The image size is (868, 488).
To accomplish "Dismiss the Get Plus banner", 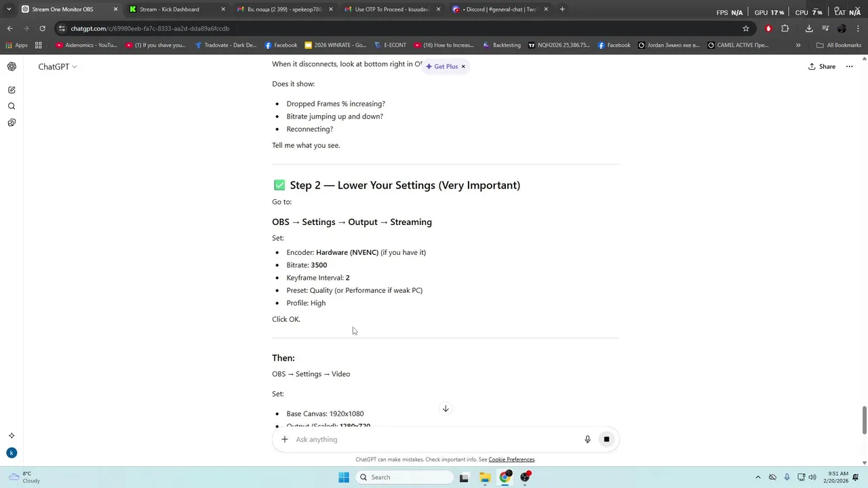I will pos(463,66).
